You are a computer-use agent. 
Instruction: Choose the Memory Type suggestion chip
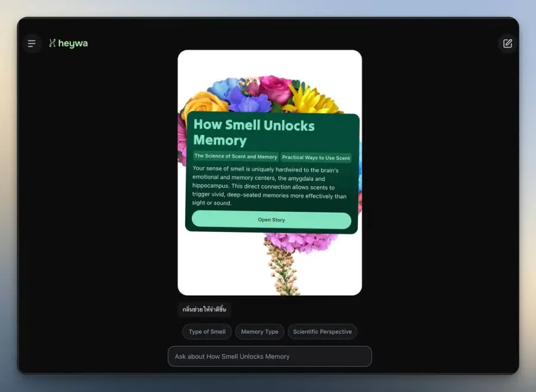pyautogui.click(x=260, y=331)
